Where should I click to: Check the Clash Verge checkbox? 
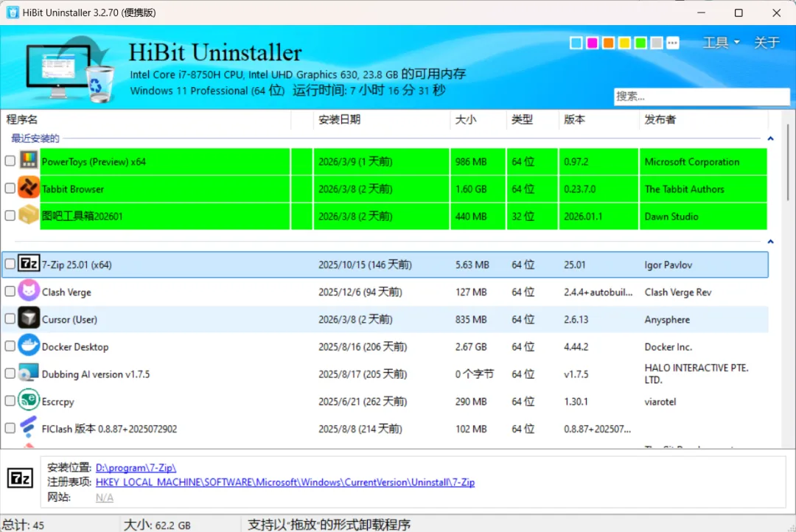tap(10, 291)
